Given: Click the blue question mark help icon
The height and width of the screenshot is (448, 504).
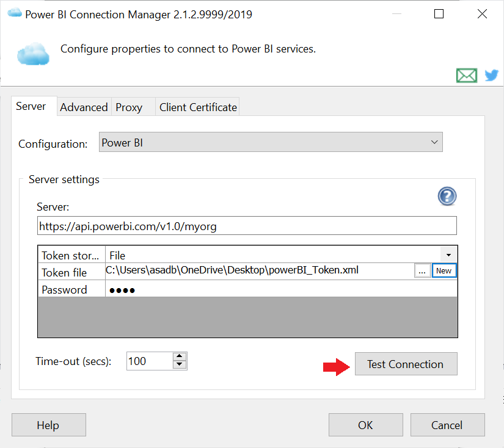Looking at the screenshot, I should tap(447, 196).
